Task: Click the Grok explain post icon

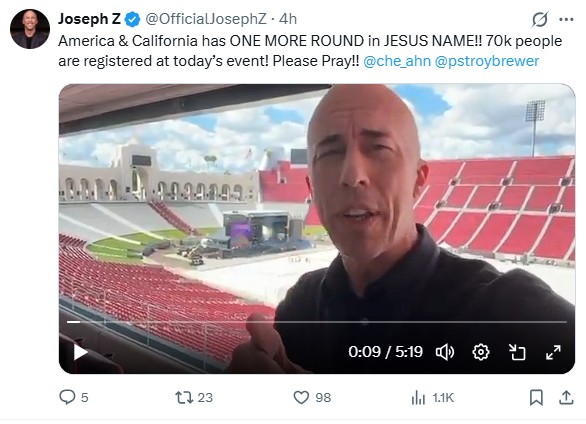Action: coord(540,19)
